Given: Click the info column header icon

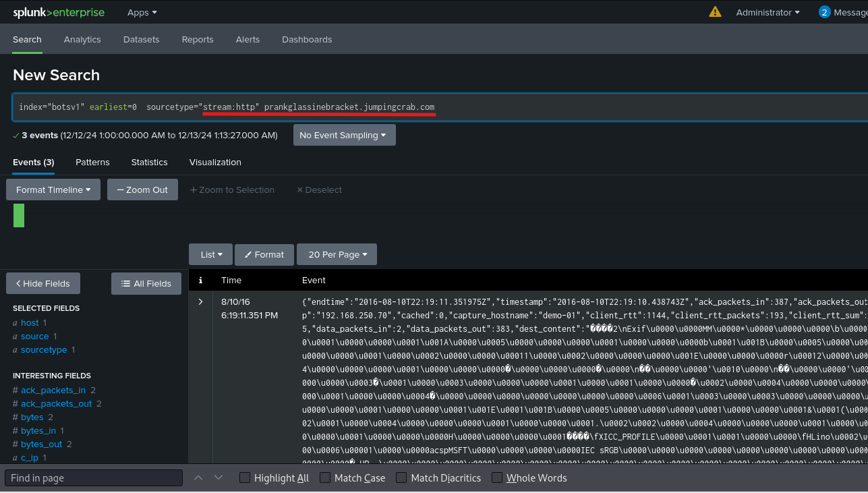Looking at the screenshot, I should coord(200,280).
